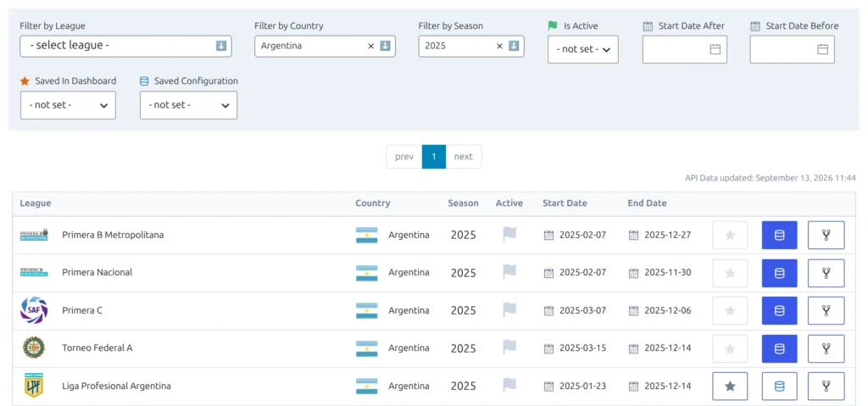
Task: Click Primera Nacional league logo
Action: click(34, 272)
